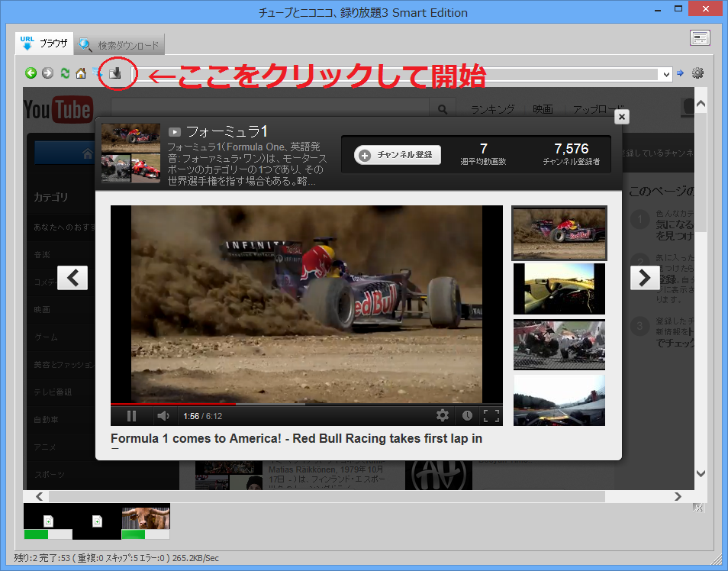Image resolution: width=728 pixels, height=571 pixels.
Task: Switch to the 検索ダウンロード tab
Action: [119, 45]
